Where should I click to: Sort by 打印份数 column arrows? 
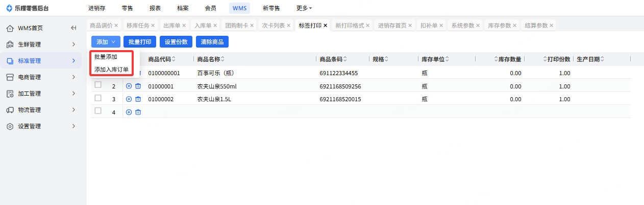pyautogui.click(x=545, y=59)
